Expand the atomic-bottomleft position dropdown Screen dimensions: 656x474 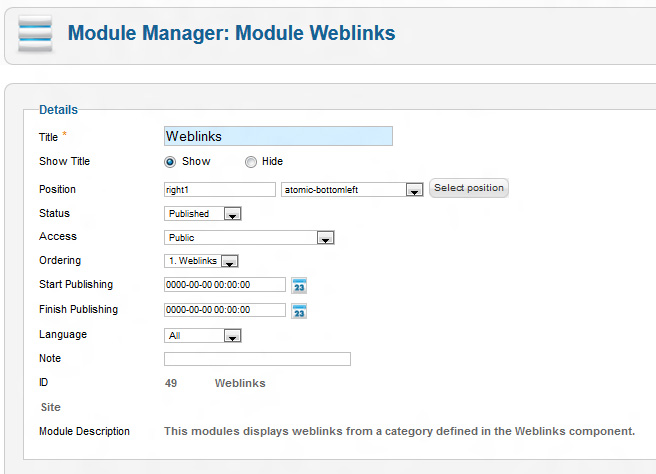click(414, 190)
